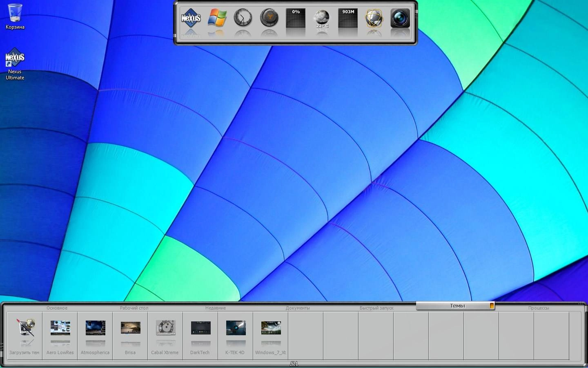The width and height of the screenshot is (588, 368).
Task: Open the analog clock dock icon
Action: pos(243,18)
